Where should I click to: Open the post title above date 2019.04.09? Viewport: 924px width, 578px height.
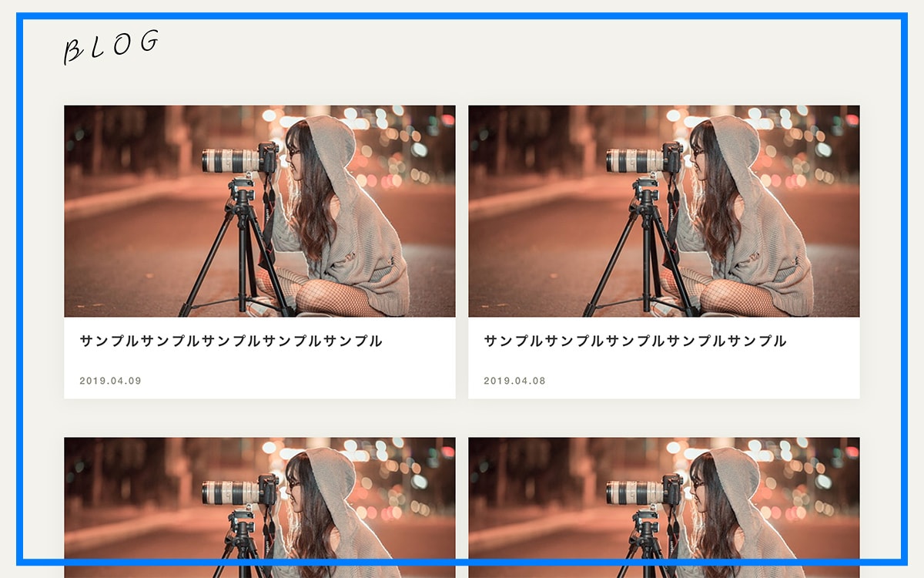231,341
